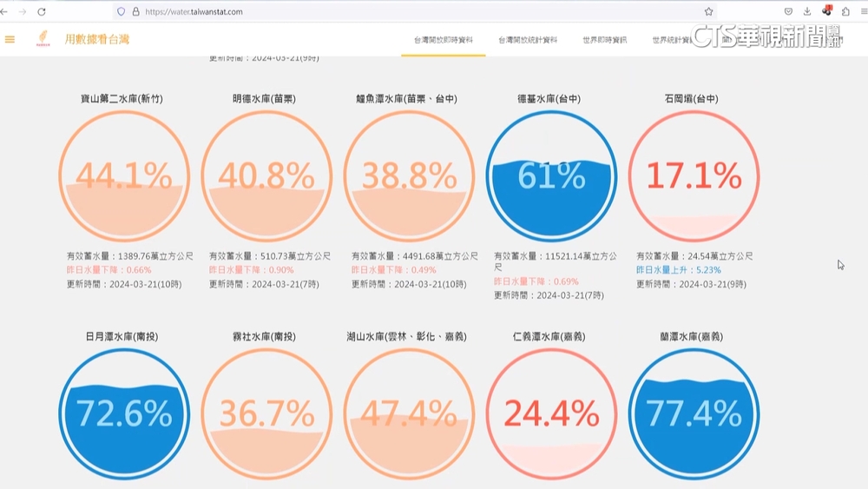The image size is (868, 489).
Task: Open the browser application menu
Action: tap(865, 11)
